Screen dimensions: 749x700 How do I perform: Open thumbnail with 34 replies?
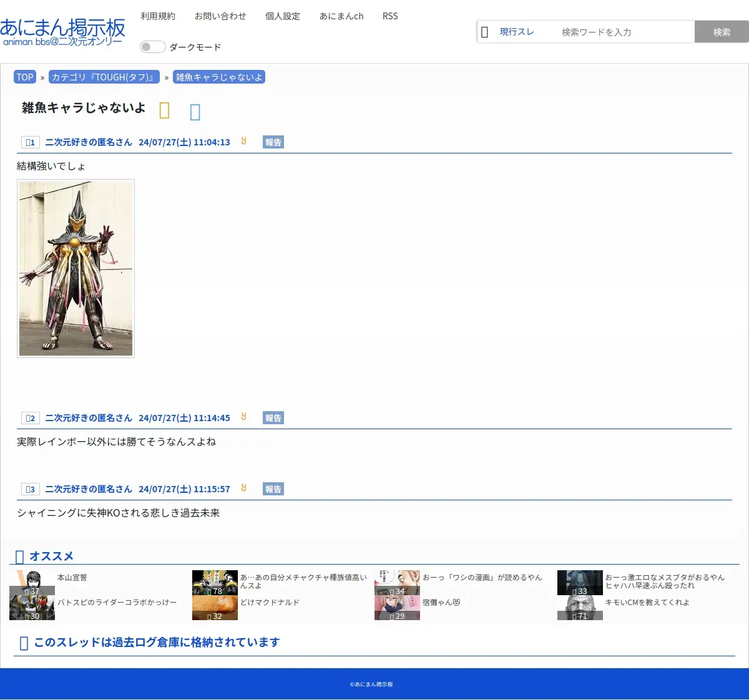(397, 583)
